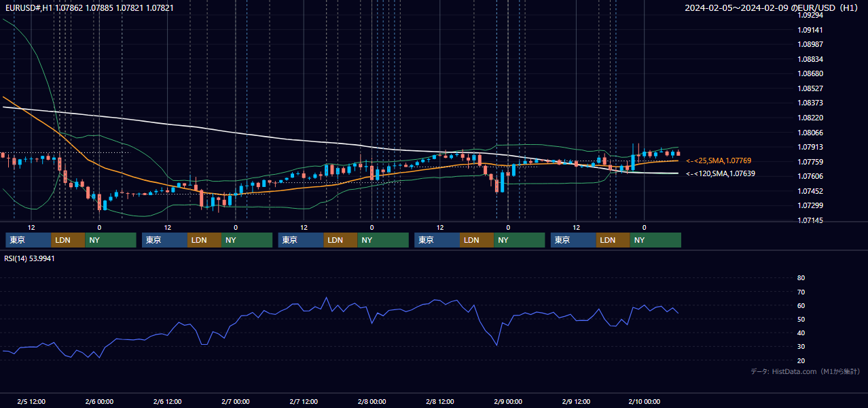Click the price axis value 1.07452
Screen dimensions: 868x408
pos(810,191)
